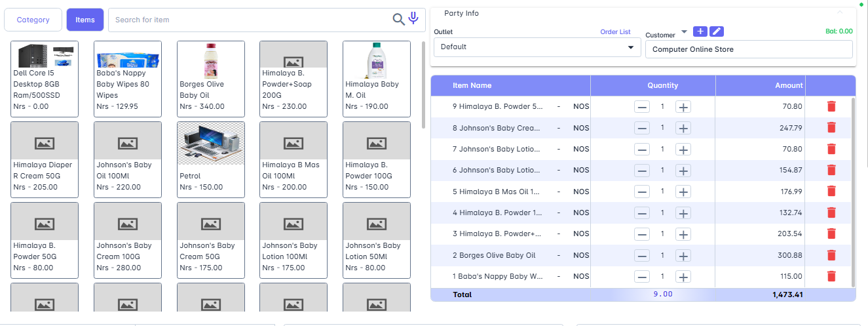Add Johnson's Baby Cream 50G item
The width and height of the screenshot is (868, 326).
[211, 240]
